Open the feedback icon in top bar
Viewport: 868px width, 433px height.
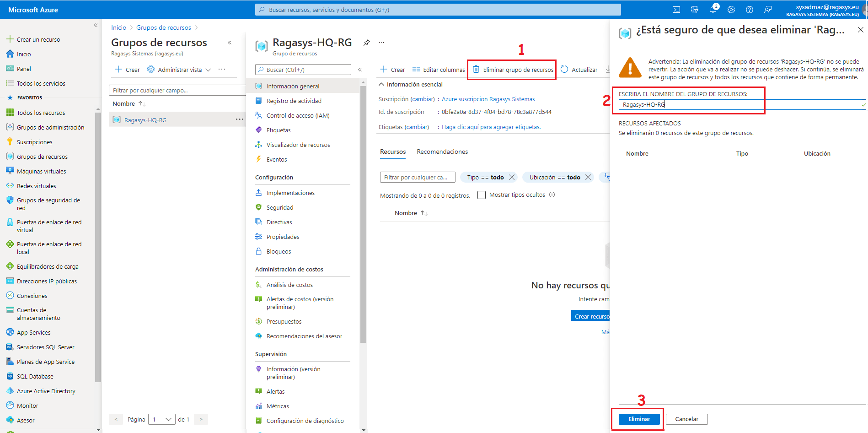click(x=768, y=10)
